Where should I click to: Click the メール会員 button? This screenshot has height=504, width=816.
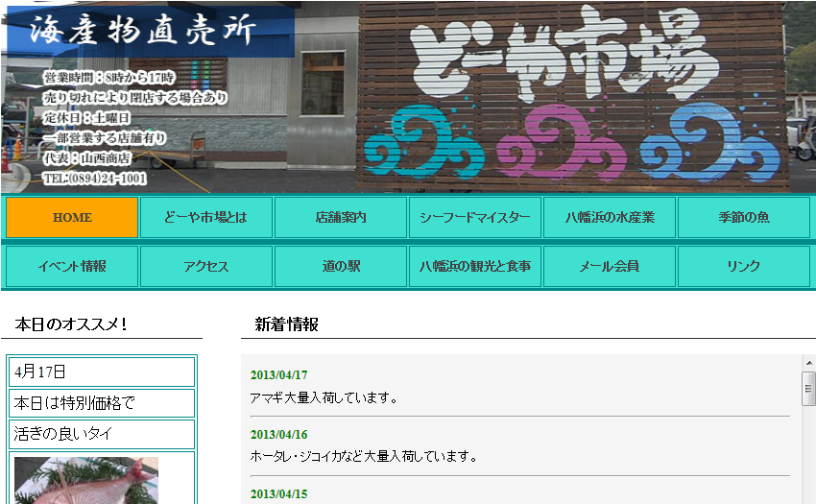click(610, 267)
